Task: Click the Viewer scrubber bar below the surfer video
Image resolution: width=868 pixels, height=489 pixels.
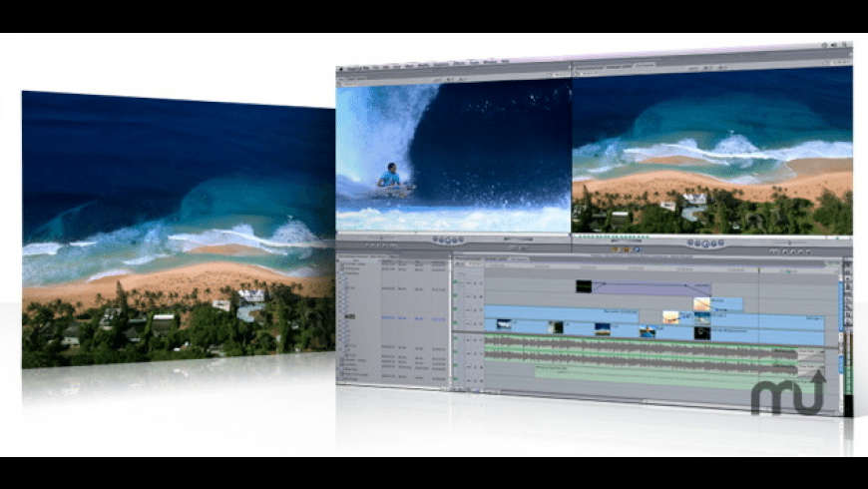Action: click(454, 233)
